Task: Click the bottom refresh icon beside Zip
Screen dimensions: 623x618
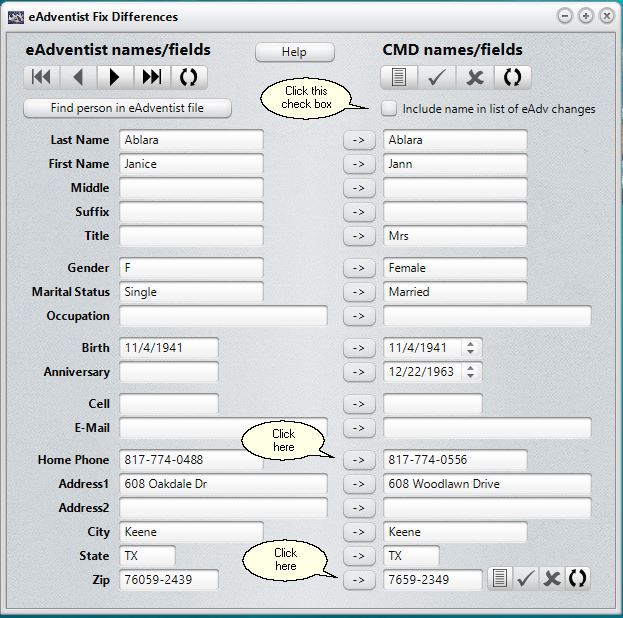Action: (577, 578)
